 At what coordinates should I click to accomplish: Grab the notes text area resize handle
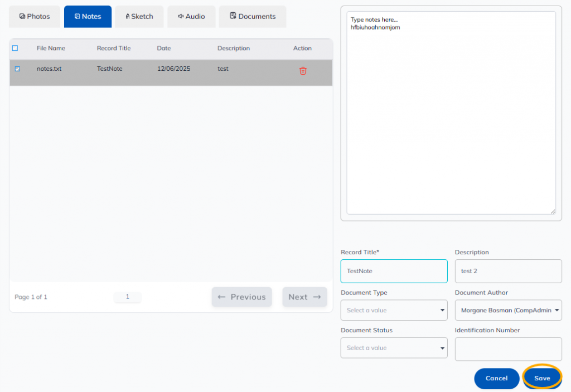point(553,211)
